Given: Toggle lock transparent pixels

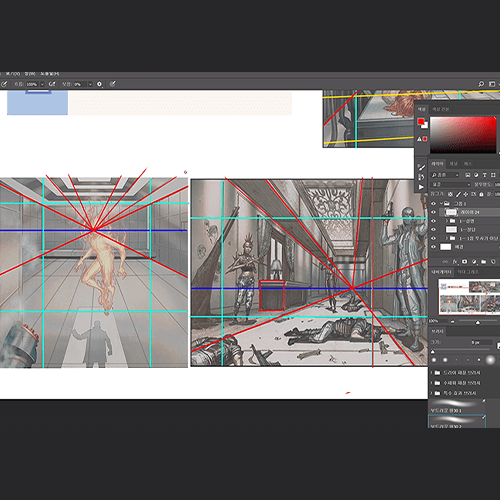Looking at the screenshot, I should tap(450, 194).
